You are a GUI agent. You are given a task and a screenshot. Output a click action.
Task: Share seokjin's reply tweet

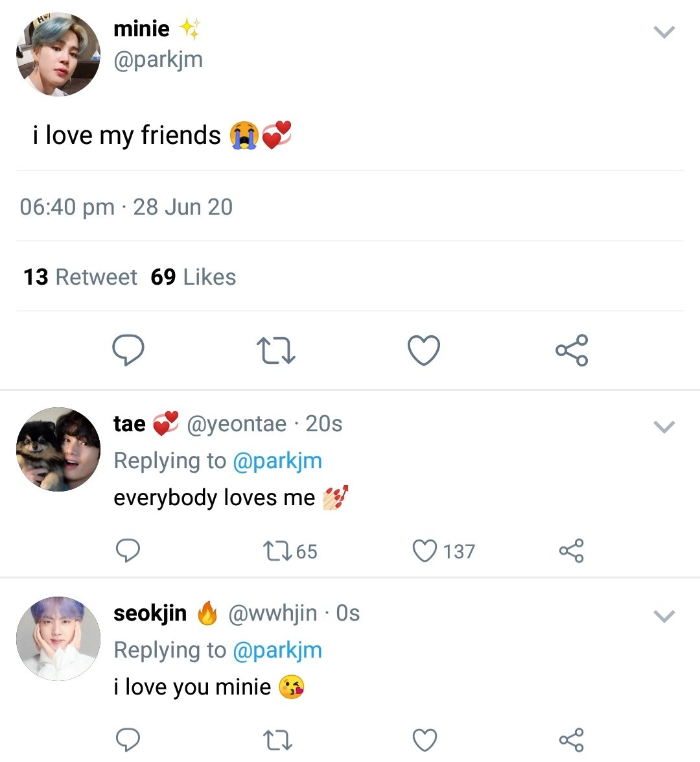(x=571, y=740)
